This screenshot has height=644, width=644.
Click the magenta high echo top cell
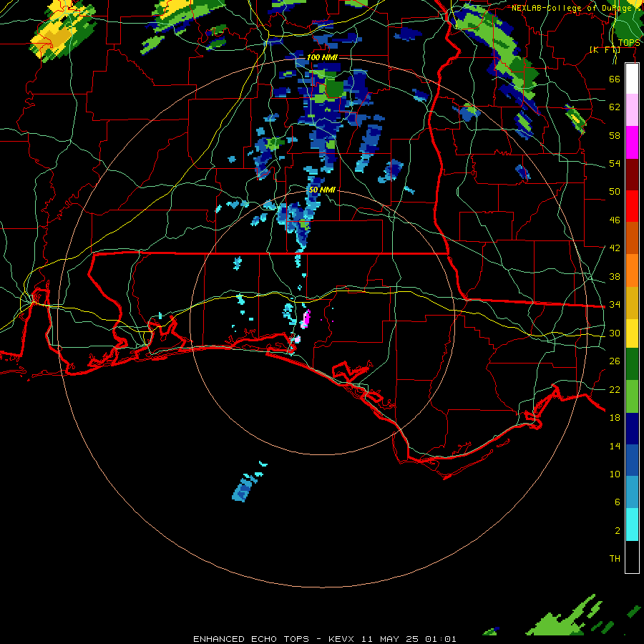click(305, 319)
